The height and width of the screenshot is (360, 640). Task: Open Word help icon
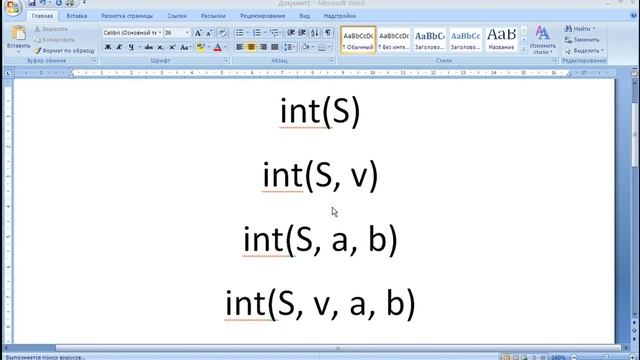coord(634,16)
